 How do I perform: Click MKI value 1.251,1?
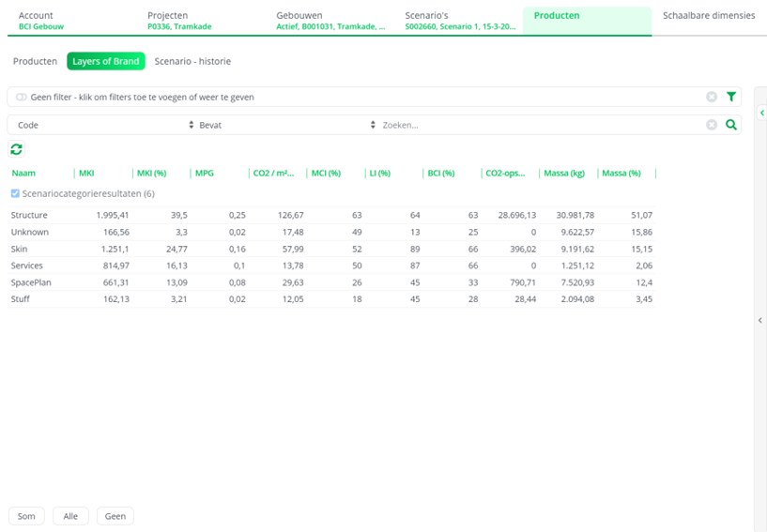(x=115, y=249)
